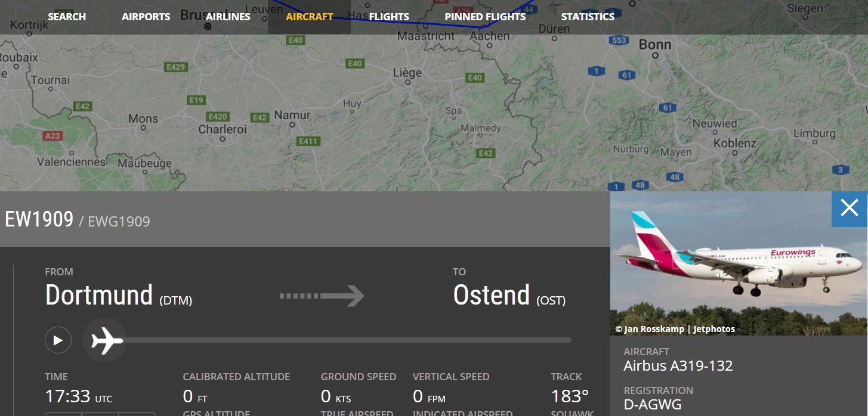
Task: Switch to the Flights section
Action: (389, 17)
